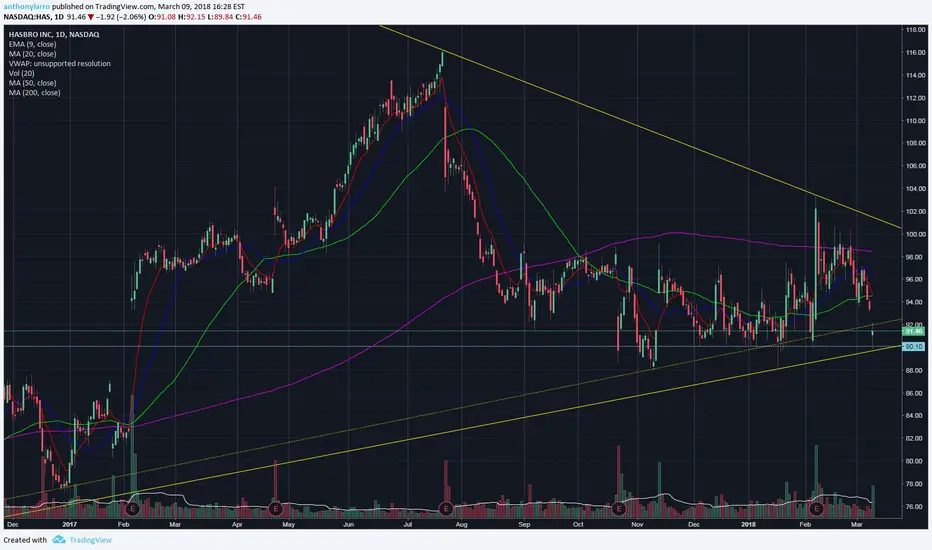The height and width of the screenshot is (550, 932).
Task: Select the 90.10 horizontal line price label
Action: point(913,346)
